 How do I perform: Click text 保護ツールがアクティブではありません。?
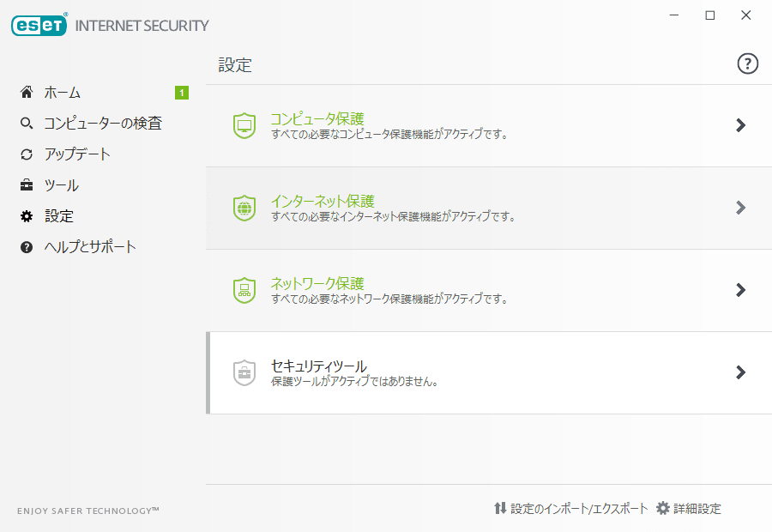[354, 381]
